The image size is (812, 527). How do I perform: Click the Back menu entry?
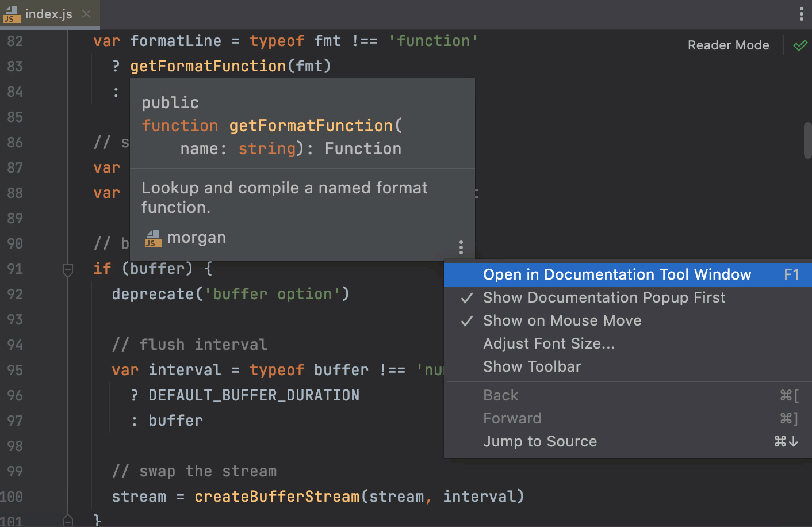click(628, 395)
